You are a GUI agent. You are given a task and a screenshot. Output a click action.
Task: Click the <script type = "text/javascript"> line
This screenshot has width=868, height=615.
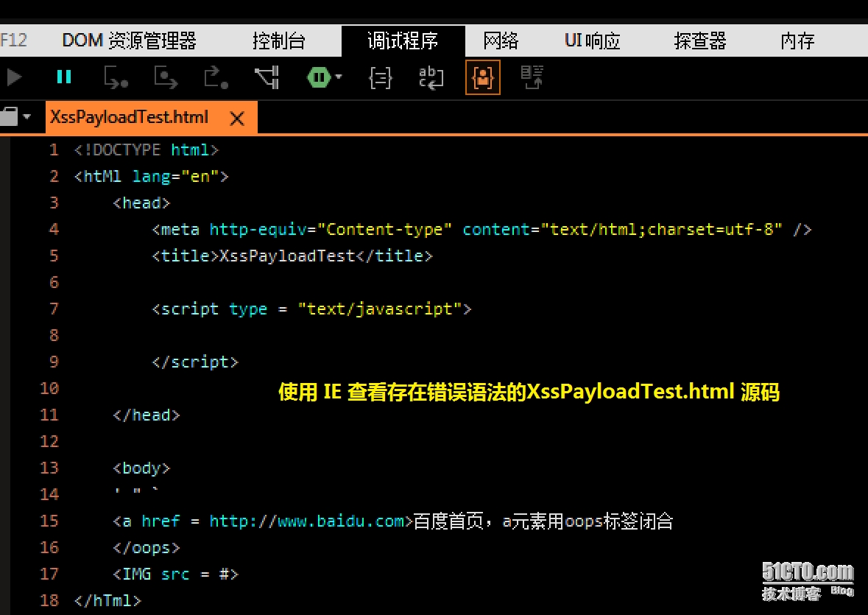pos(311,309)
